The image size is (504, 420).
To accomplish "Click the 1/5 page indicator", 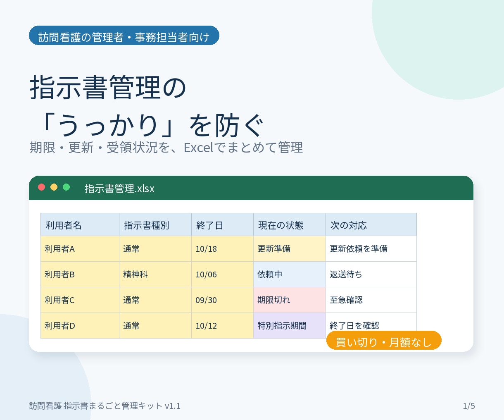I will (469, 406).
